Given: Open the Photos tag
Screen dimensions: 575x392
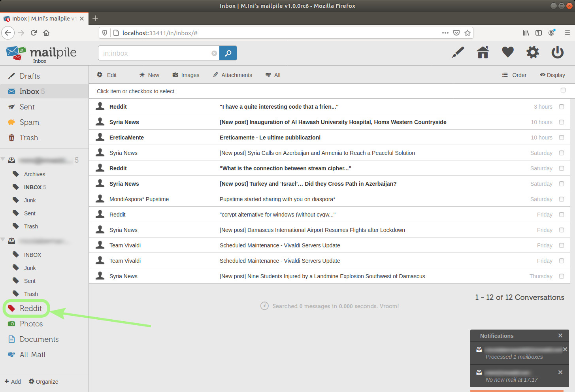Looking at the screenshot, I should coord(31,324).
